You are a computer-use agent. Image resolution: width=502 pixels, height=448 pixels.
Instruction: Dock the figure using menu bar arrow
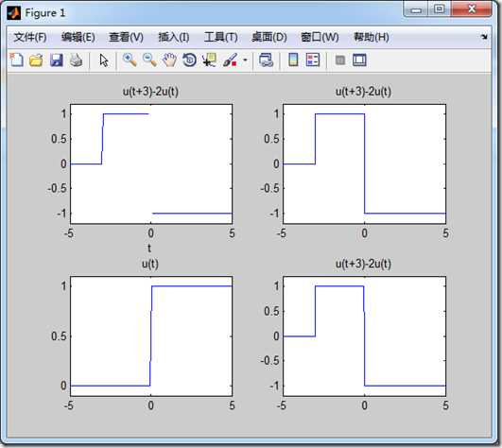tap(484, 37)
